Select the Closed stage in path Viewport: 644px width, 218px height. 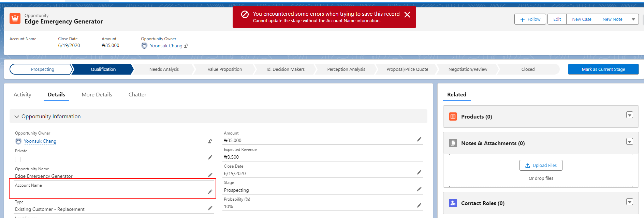pyautogui.click(x=528, y=69)
